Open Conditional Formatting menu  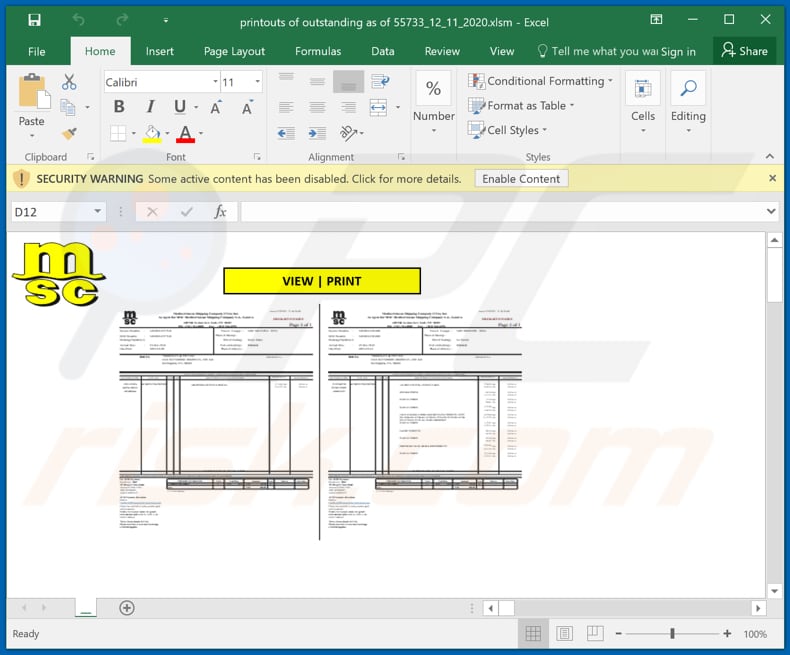tap(540, 81)
